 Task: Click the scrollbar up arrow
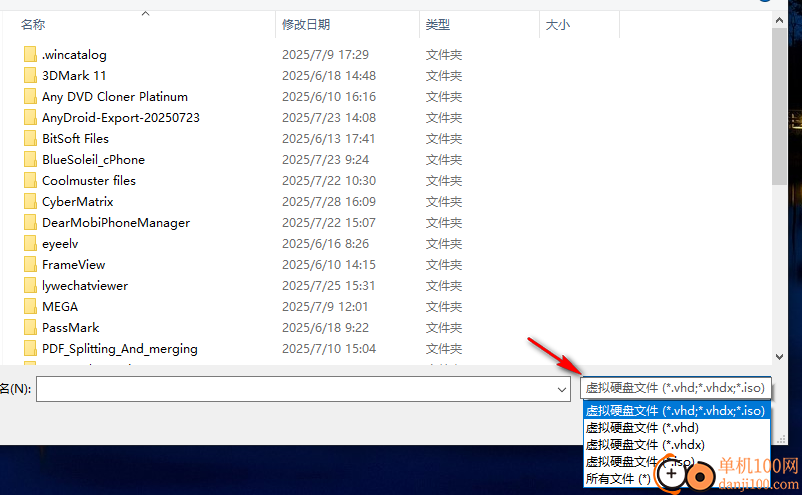click(x=779, y=20)
